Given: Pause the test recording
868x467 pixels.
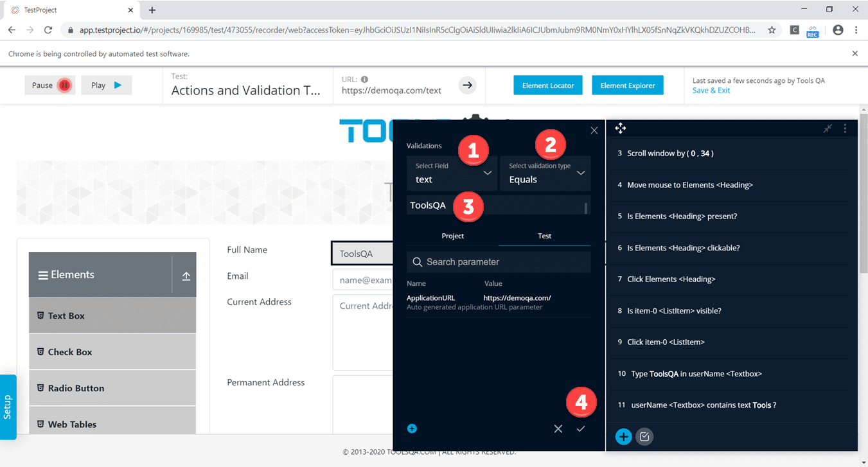Looking at the screenshot, I should [x=49, y=85].
